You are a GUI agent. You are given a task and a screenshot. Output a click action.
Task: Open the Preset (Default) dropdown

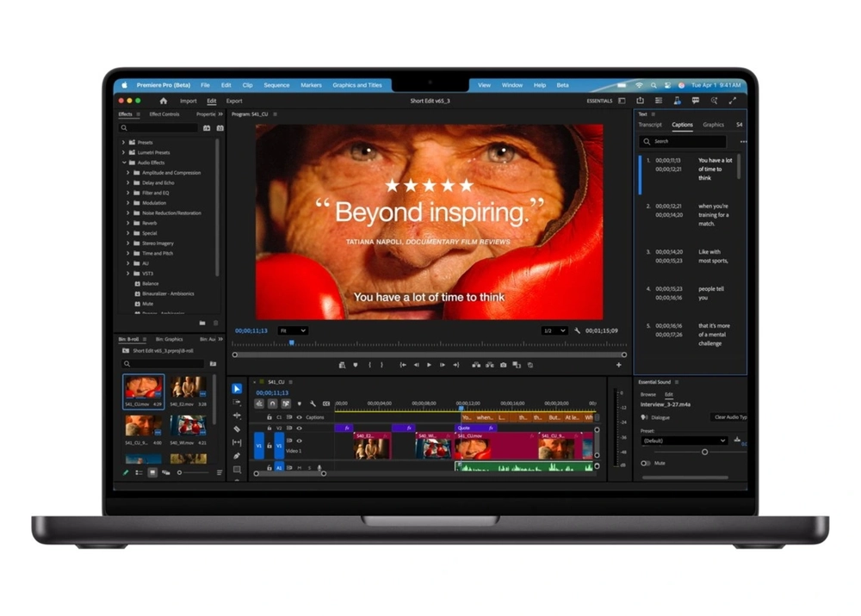[x=684, y=440]
